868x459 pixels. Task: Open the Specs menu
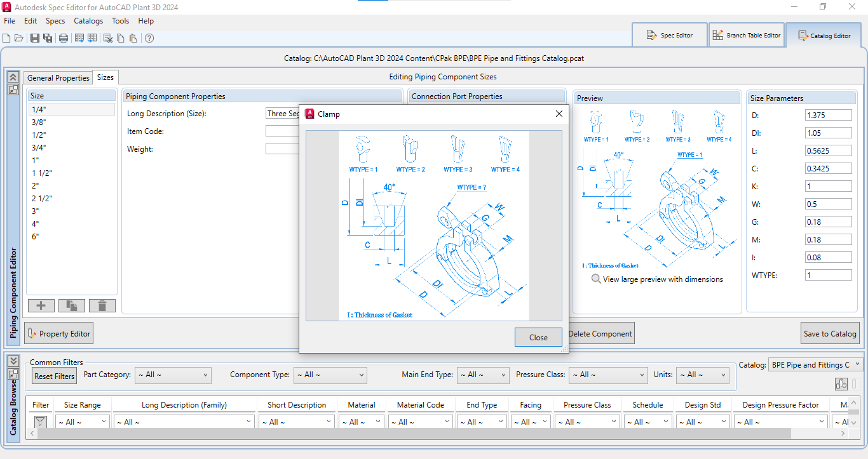(x=55, y=21)
